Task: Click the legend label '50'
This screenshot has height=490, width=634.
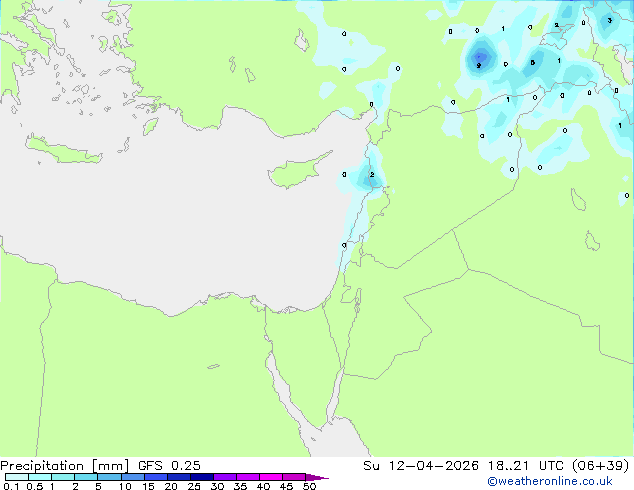Action: point(309,486)
